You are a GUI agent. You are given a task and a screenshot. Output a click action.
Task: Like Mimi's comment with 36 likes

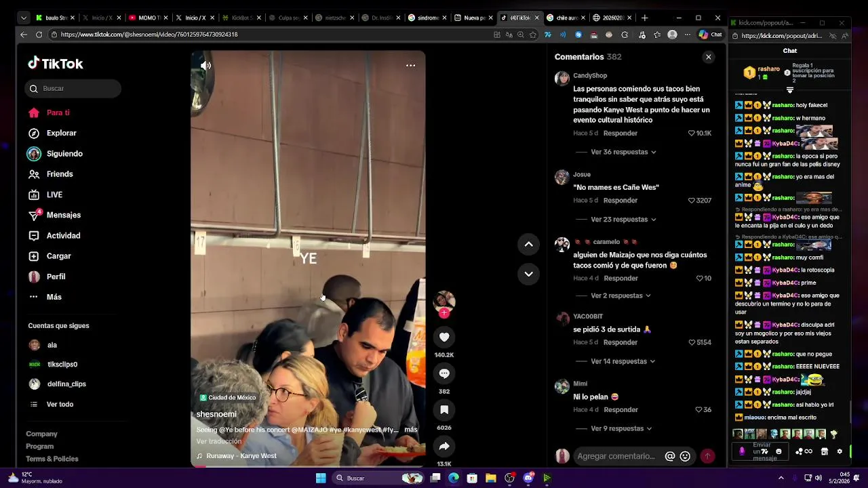[x=698, y=409]
